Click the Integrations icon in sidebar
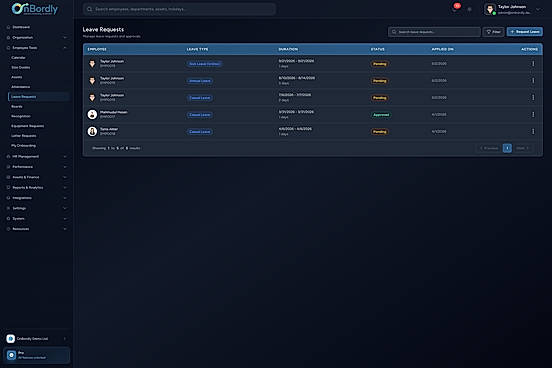552x368 pixels. coord(8,198)
